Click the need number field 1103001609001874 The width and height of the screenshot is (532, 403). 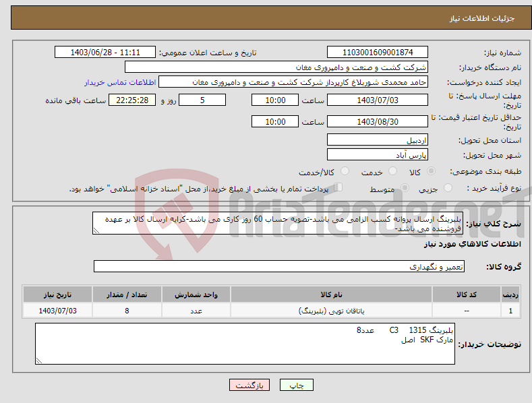point(378,53)
